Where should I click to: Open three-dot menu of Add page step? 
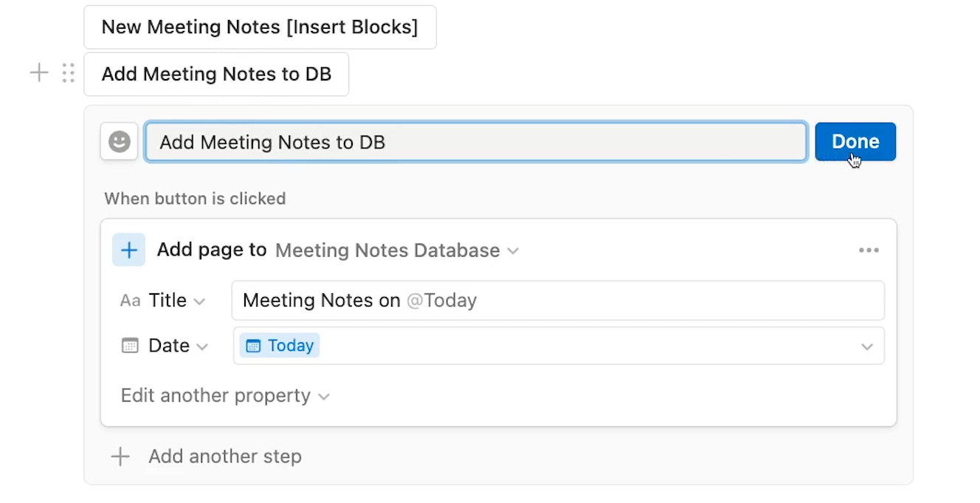[869, 250]
